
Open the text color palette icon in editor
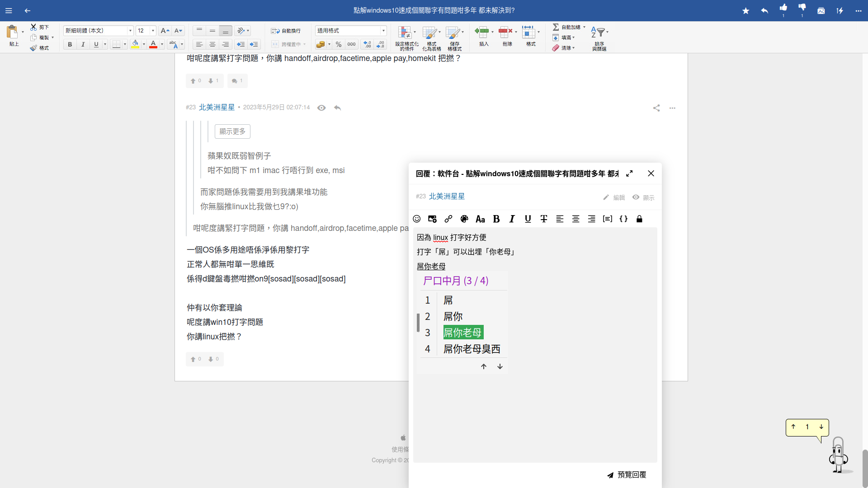pyautogui.click(x=464, y=219)
